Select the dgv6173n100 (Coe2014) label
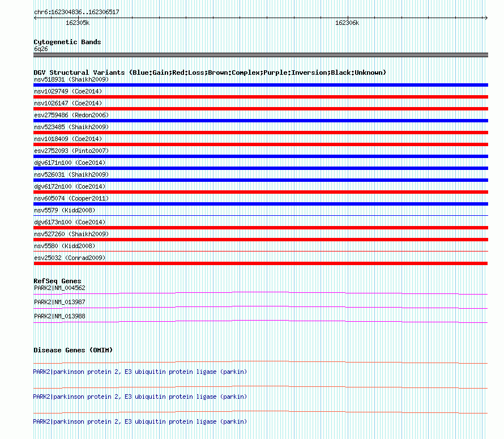The image size is (504, 439). point(70,222)
